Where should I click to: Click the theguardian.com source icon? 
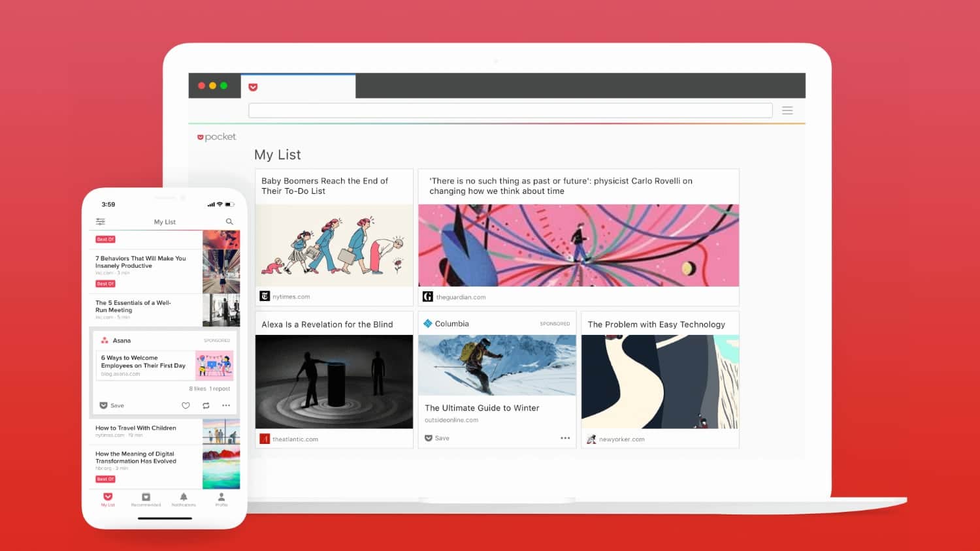[x=428, y=296]
